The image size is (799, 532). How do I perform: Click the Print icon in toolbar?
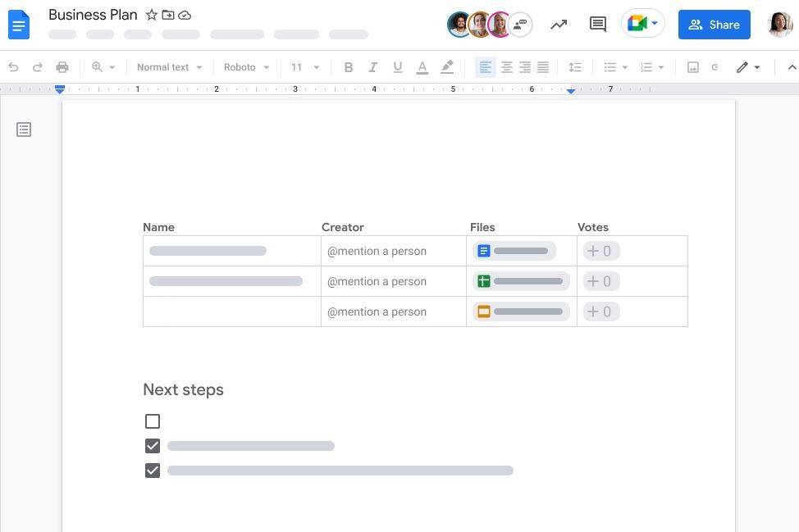pyautogui.click(x=62, y=67)
